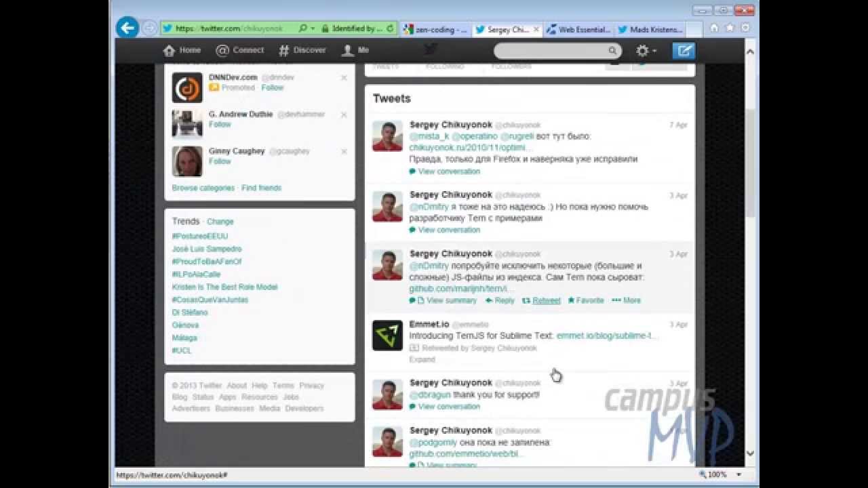Open Browse categories link

[203, 188]
